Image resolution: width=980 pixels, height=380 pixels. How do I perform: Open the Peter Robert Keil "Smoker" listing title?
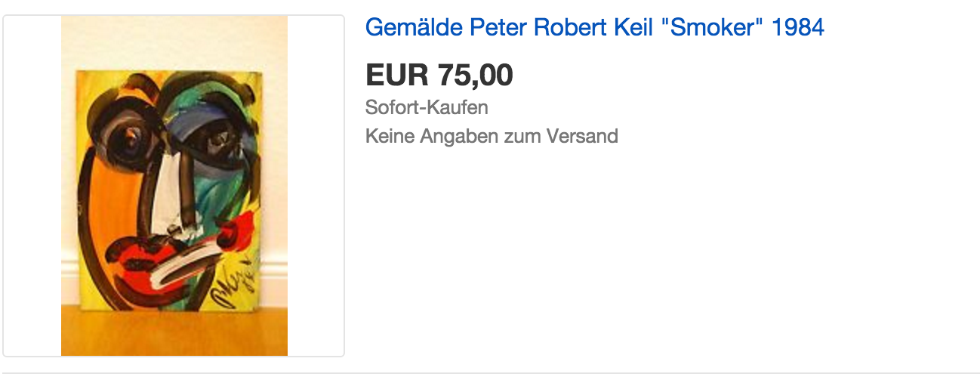(594, 28)
